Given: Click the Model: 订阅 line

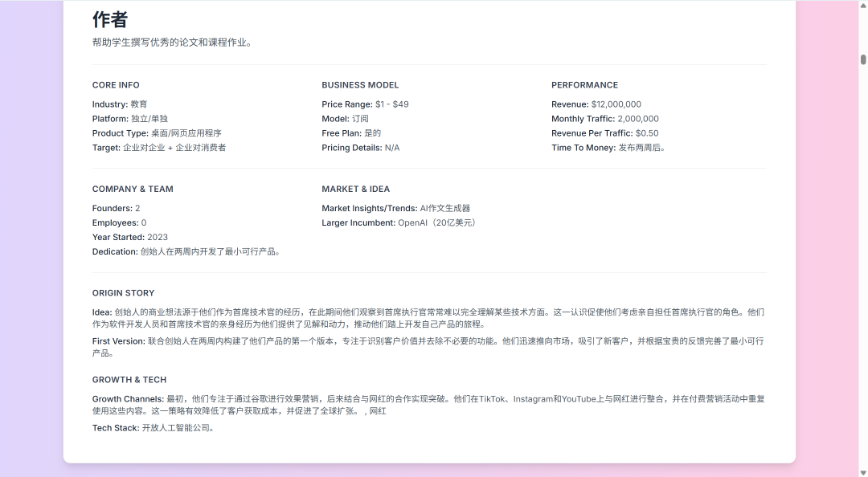Looking at the screenshot, I should pyautogui.click(x=345, y=118).
